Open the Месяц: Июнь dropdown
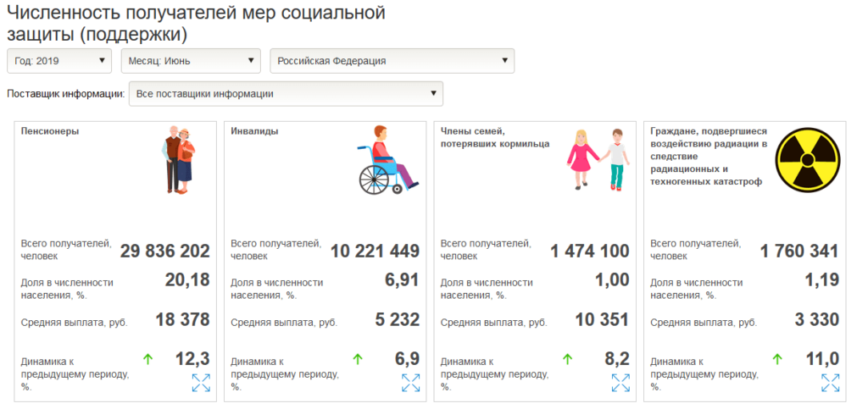Image resolution: width=868 pixels, height=409 pixels. (191, 61)
